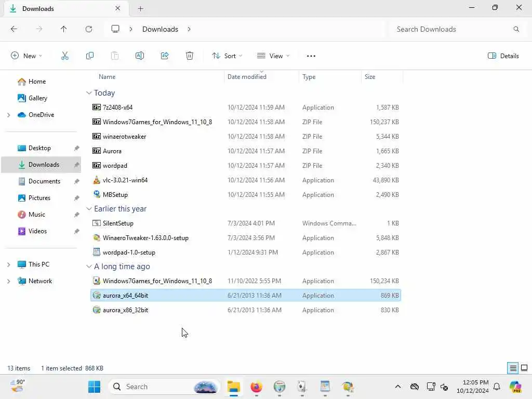Unpin Music via its pin icon

coord(77,215)
